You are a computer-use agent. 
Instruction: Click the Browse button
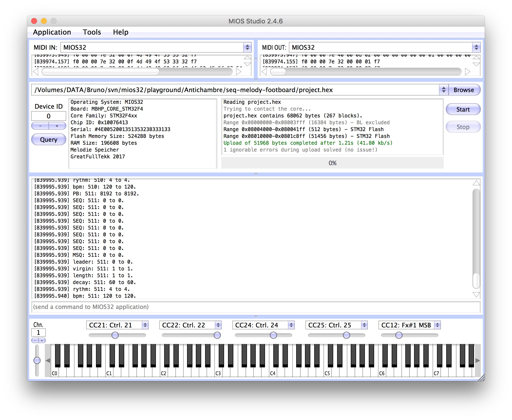pos(464,90)
